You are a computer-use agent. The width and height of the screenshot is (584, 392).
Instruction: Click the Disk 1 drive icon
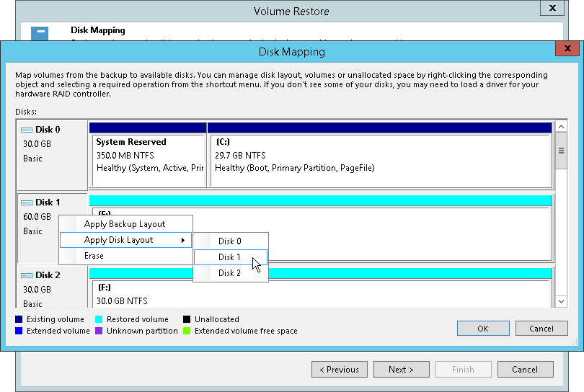click(27, 202)
